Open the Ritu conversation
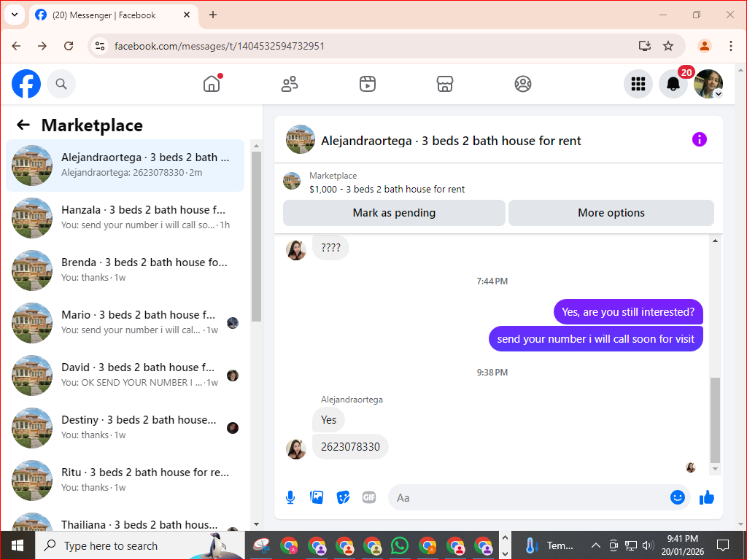The width and height of the screenshot is (747, 560). pyautogui.click(x=125, y=480)
